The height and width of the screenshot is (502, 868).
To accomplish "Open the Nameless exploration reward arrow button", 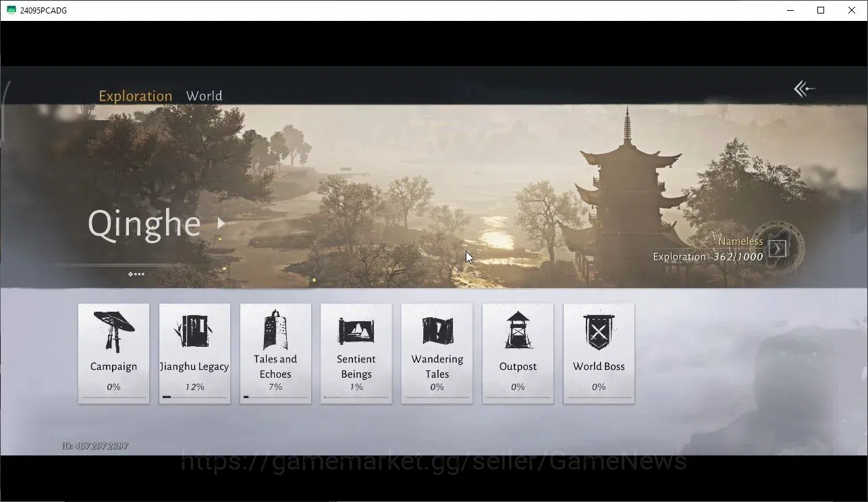I will [777, 248].
